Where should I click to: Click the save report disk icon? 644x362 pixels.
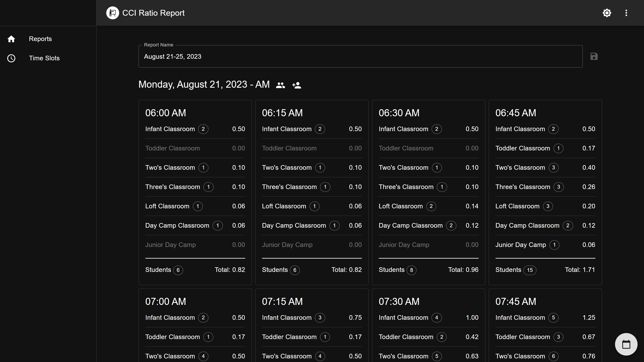[x=594, y=57]
